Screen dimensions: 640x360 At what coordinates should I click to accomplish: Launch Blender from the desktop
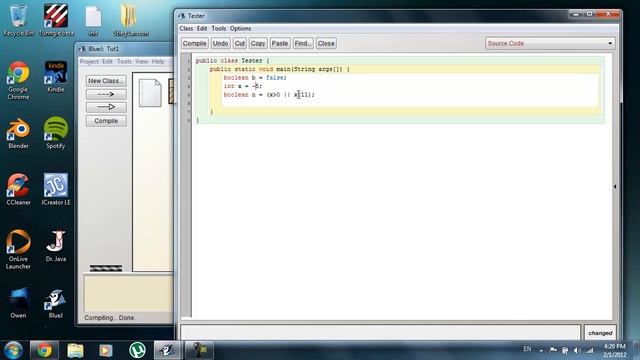pyautogui.click(x=18, y=133)
